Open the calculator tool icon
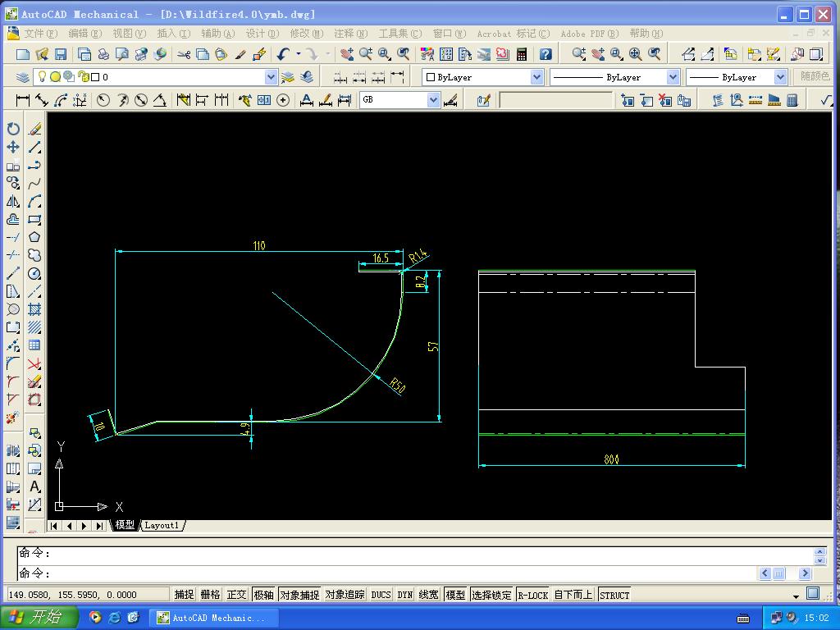Image resolution: width=840 pixels, height=630 pixels. coord(521,54)
